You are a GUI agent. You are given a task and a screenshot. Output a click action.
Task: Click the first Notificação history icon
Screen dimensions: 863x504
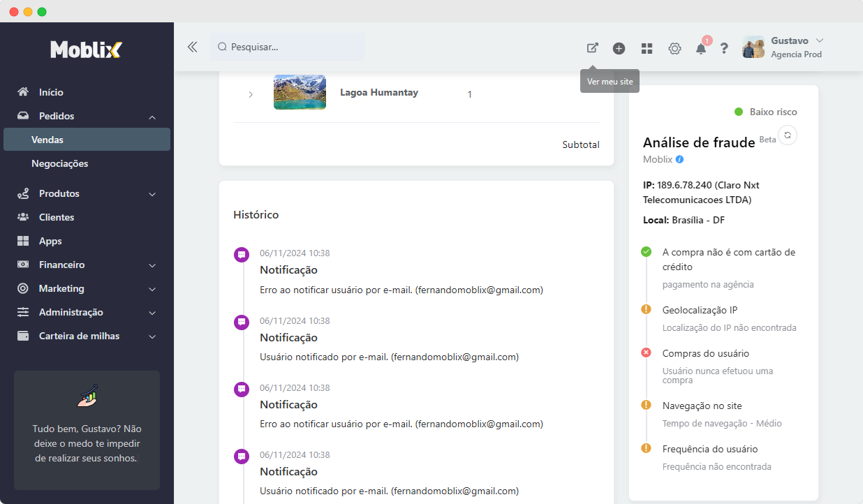coord(242,255)
